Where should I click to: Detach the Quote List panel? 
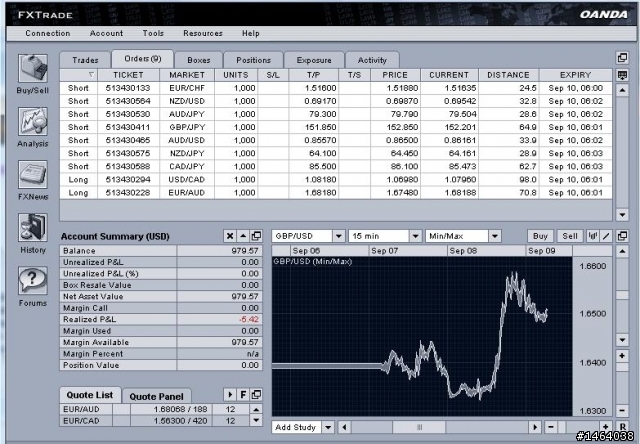pyautogui.click(x=256, y=395)
